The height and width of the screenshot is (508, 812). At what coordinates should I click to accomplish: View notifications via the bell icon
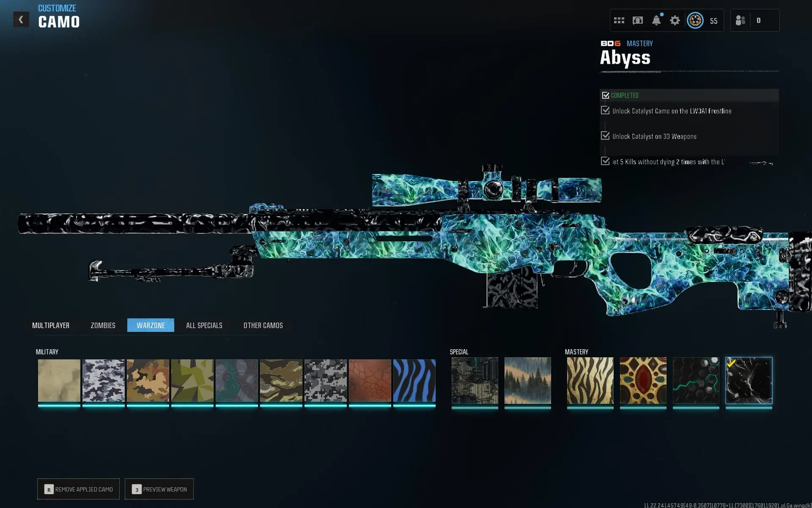(657, 20)
